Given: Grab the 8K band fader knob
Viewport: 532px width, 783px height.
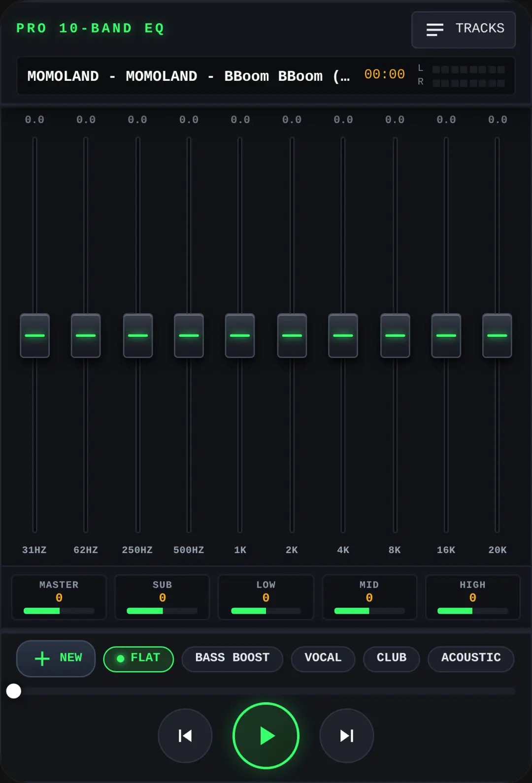Looking at the screenshot, I should 395,335.
